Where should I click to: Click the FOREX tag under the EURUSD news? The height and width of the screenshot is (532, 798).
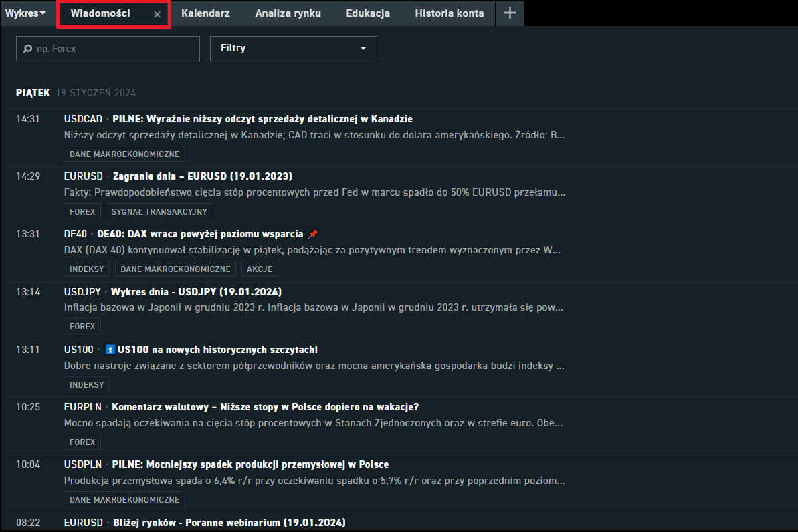point(82,211)
